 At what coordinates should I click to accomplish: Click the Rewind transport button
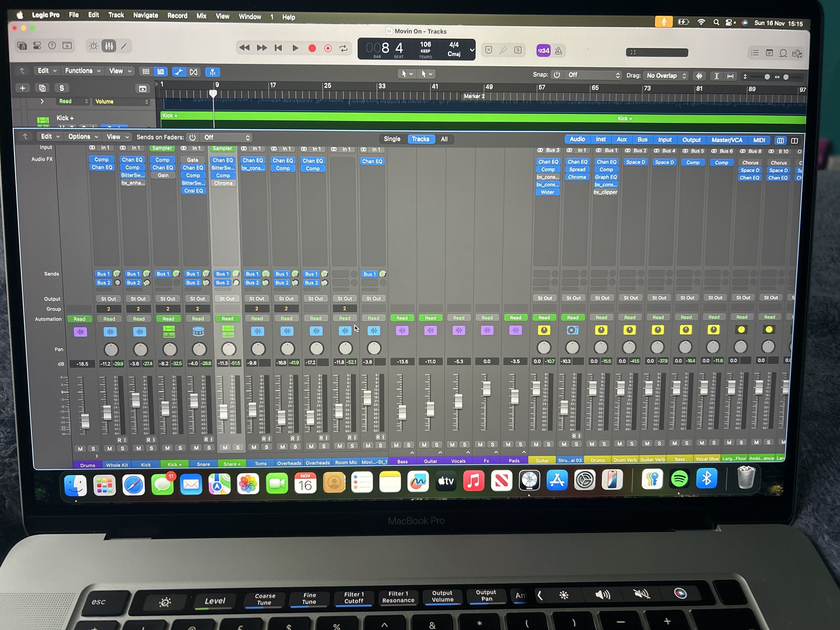click(x=244, y=48)
